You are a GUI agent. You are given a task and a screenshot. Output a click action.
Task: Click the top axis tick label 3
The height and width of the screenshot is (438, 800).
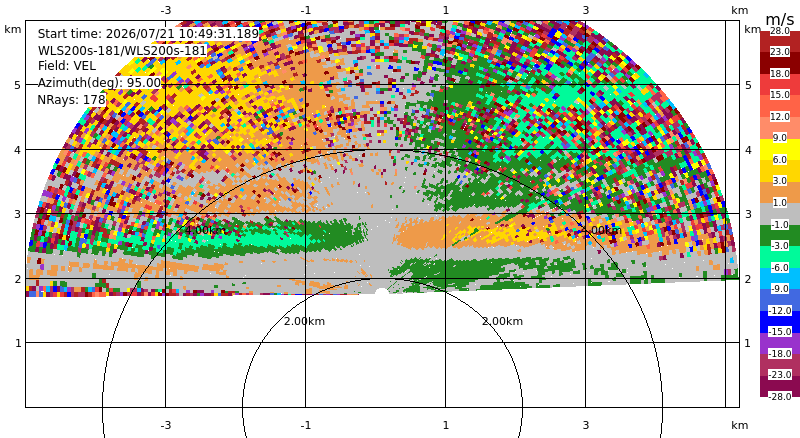586,10
